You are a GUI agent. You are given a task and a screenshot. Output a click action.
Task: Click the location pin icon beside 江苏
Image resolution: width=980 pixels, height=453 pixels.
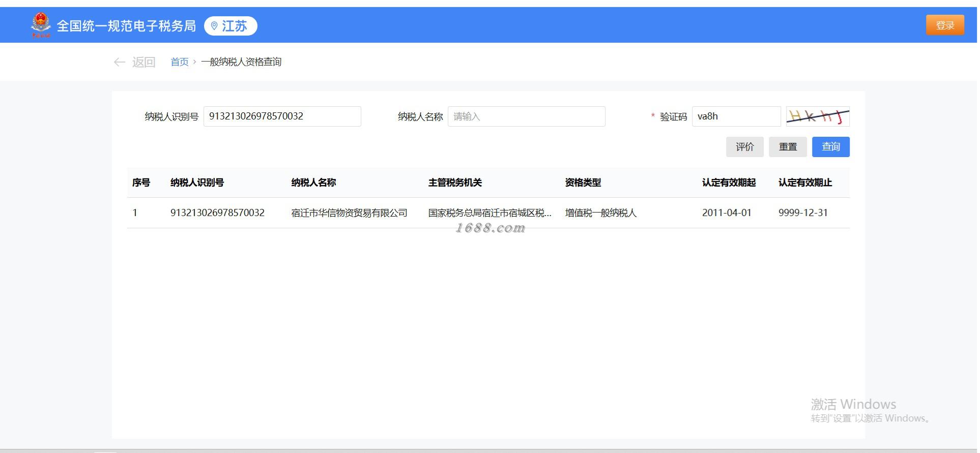[214, 26]
